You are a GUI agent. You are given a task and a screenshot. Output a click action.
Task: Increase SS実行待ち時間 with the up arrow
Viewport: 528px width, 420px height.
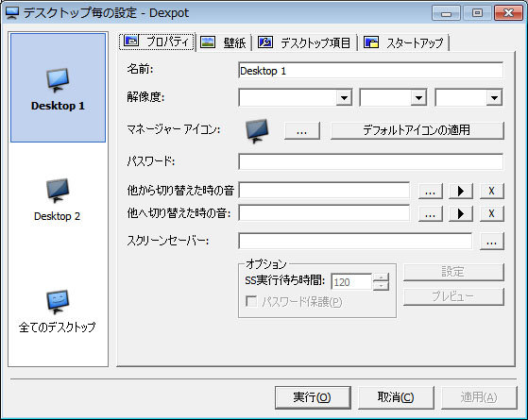(381, 277)
